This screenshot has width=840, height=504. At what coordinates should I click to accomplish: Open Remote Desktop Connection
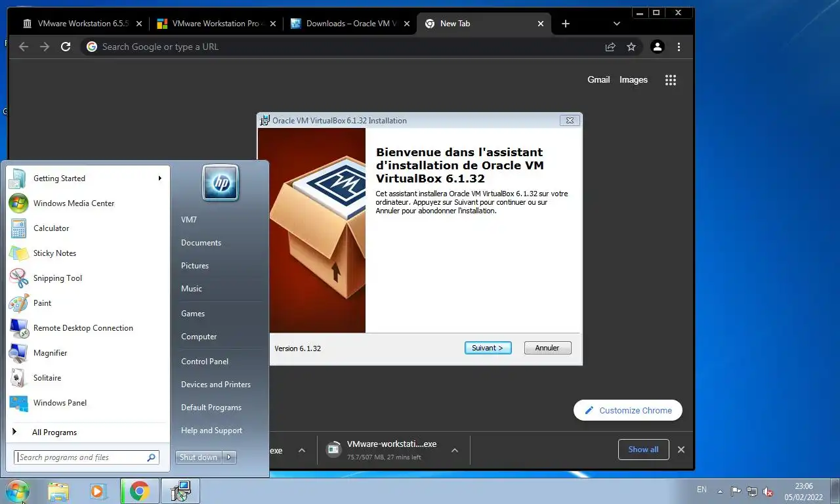pyautogui.click(x=87, y=328)
